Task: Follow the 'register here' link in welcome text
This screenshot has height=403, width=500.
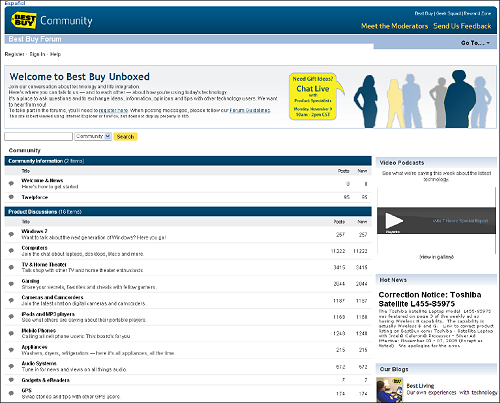Action: tap(113, 110)
